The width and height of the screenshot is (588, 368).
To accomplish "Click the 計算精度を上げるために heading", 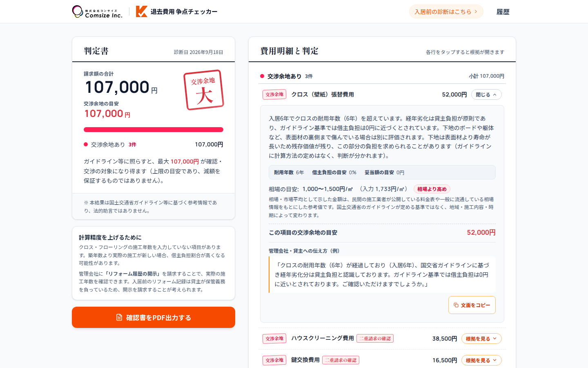I will coord(110,238).
